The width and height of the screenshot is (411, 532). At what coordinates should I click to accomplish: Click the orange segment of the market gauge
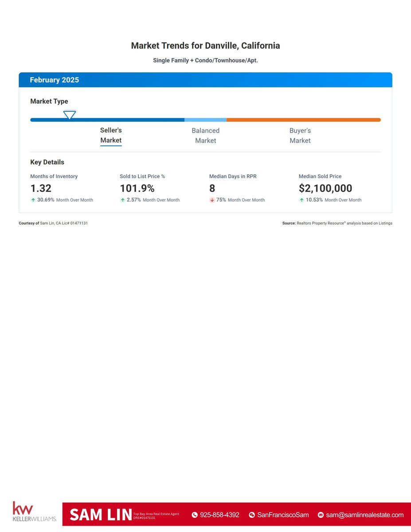point(304,120)
